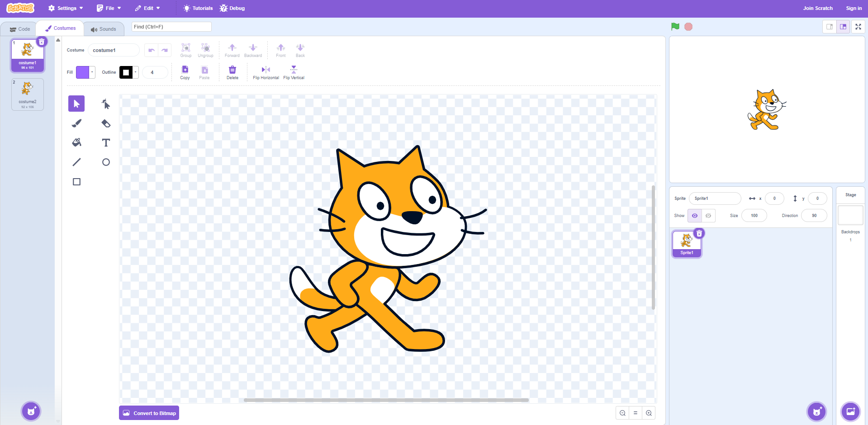
Task: Select the costume2 thumbnail
Action: tap(28, 94)
